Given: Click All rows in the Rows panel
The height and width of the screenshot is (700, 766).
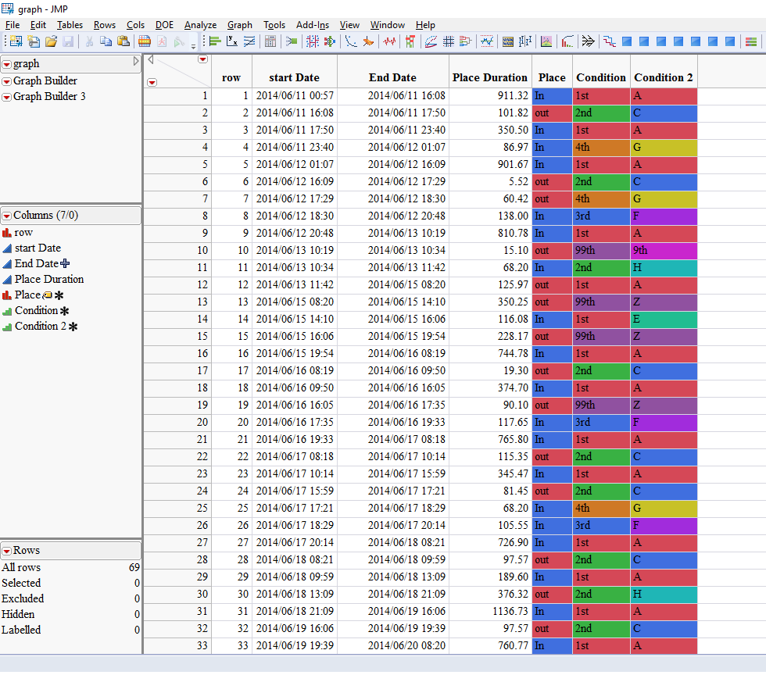Looking at the screenshot, I should (22, 567).
